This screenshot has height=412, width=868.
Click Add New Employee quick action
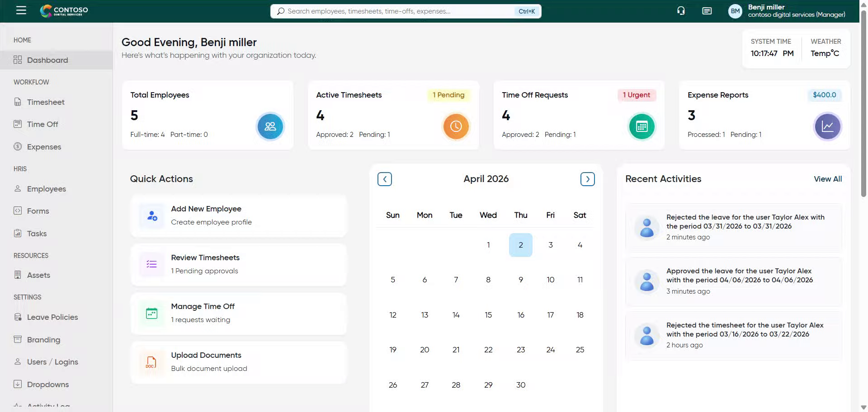click(238, 215)
